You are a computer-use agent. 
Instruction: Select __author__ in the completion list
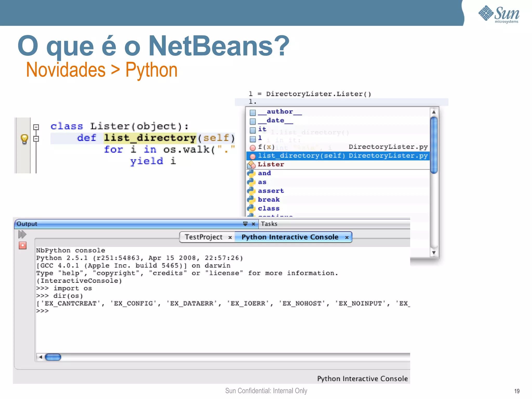pyautogui.click(x=338, y=112)
